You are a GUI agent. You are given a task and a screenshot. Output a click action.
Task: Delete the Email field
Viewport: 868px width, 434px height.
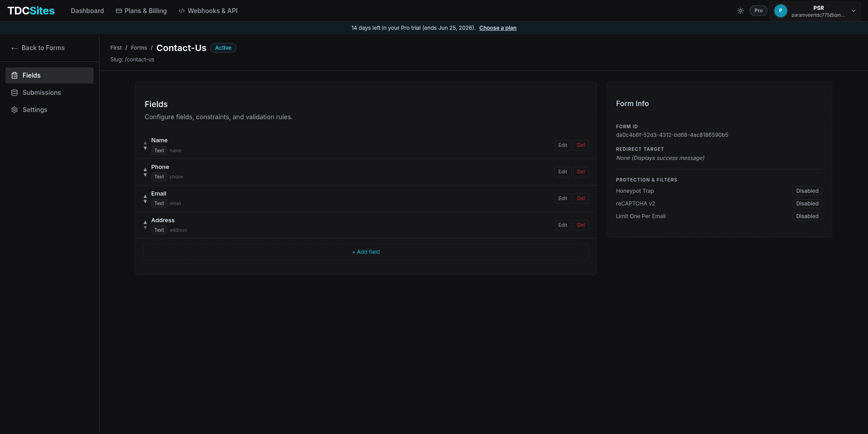(x=581, y=199)
